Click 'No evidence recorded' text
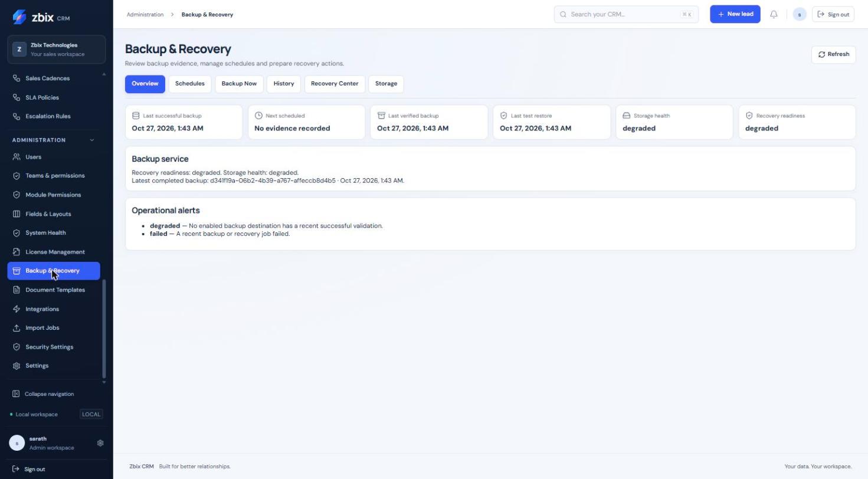 (x=292, y=129)
